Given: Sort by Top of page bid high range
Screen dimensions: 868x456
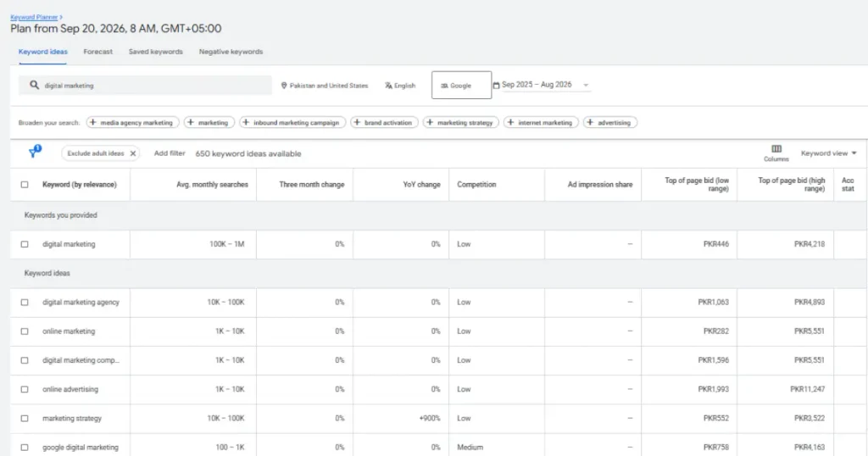Looking at the screenshot, I should (x=791, y=184).
